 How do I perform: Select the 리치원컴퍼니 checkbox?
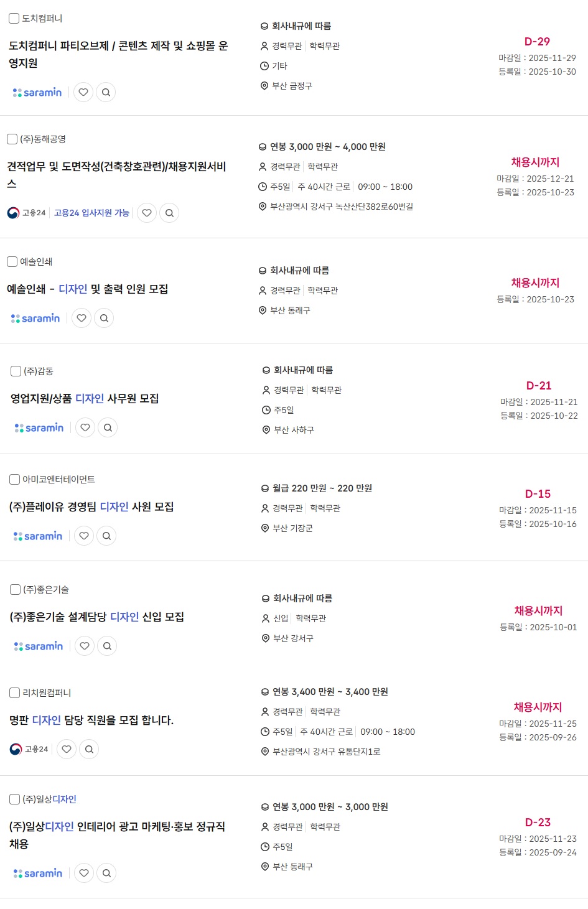click(x=15, y=693)
